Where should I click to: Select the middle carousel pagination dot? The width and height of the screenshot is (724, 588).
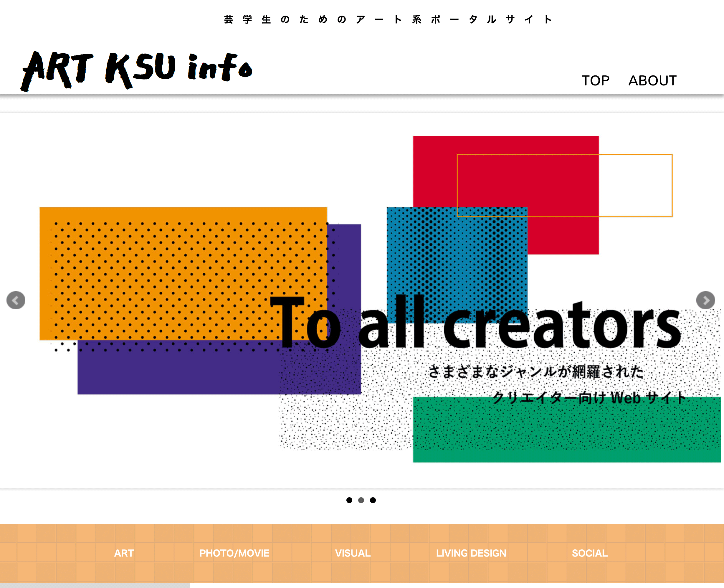[361, 500]
